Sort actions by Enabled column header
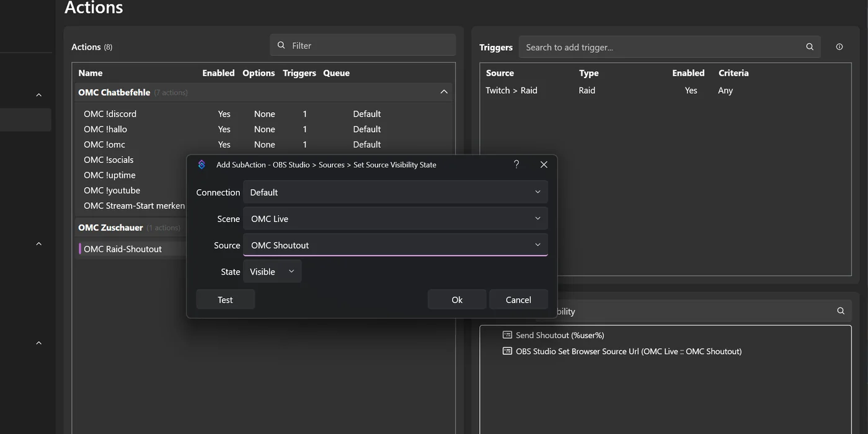868x434 pixels. point(218,73)
